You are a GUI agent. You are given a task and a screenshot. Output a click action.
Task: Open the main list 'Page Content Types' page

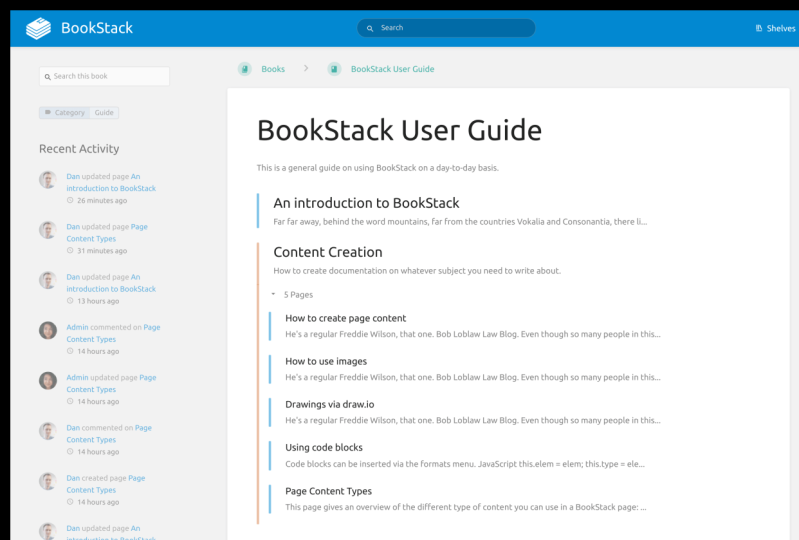329,491
